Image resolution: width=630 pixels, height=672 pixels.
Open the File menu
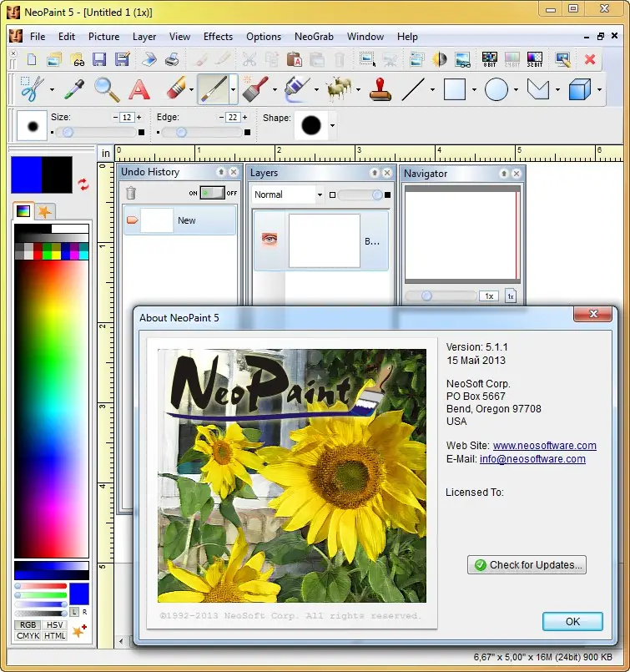click(x=38, y=37)
